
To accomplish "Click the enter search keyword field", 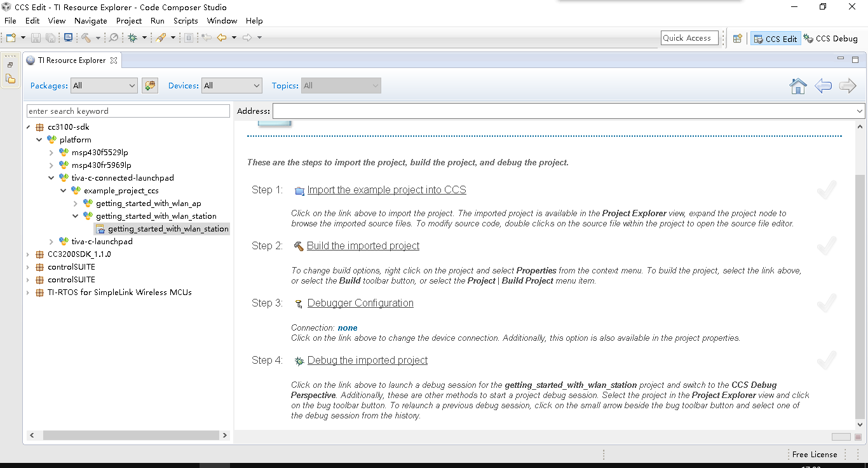I will click(x=128, y=111).
